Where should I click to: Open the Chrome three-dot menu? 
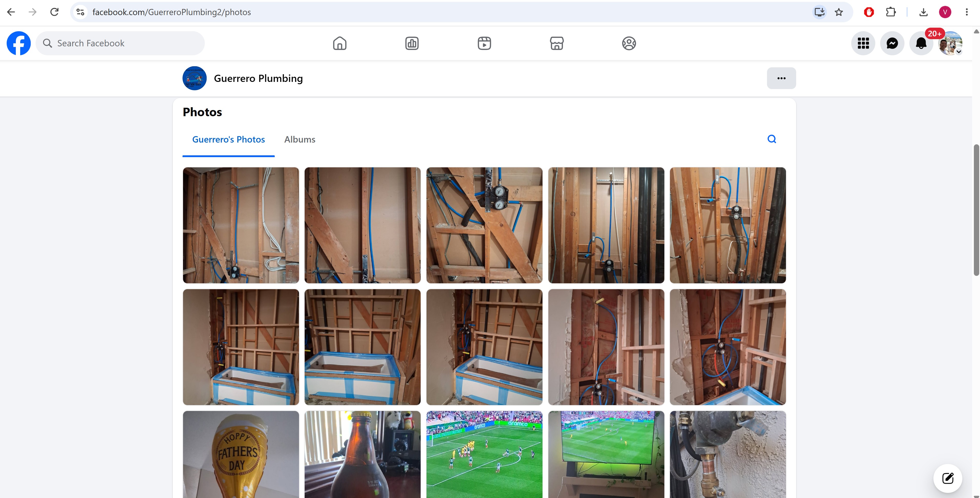[967, 12]
